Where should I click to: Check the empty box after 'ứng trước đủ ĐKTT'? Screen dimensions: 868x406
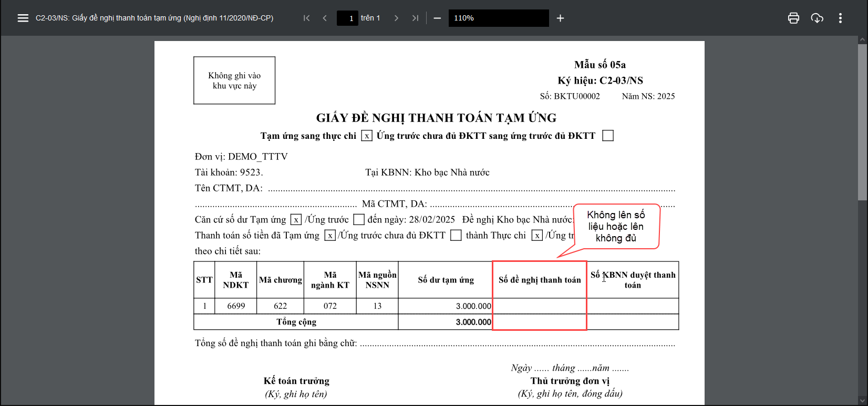(x=608, y=136)
